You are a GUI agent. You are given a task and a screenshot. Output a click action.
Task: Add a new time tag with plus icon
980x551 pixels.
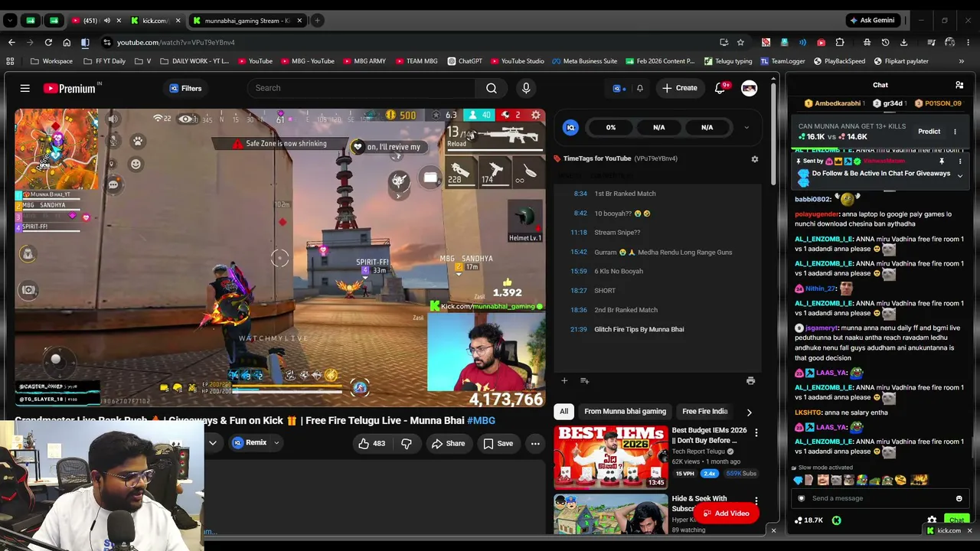click(564, 380)
